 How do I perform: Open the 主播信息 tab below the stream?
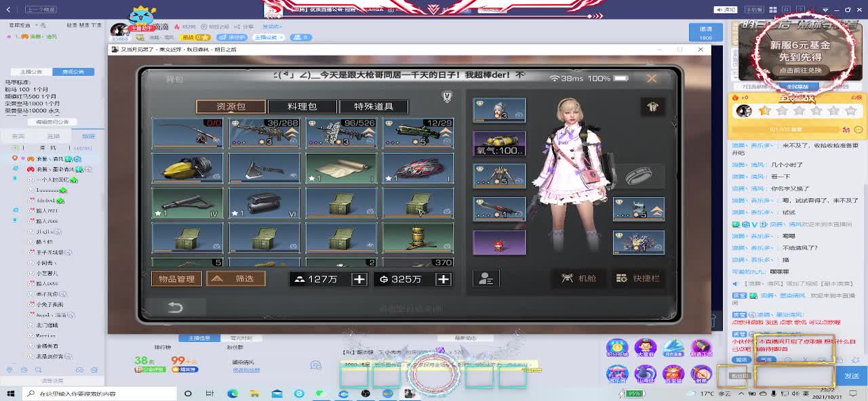coord(199,338)
